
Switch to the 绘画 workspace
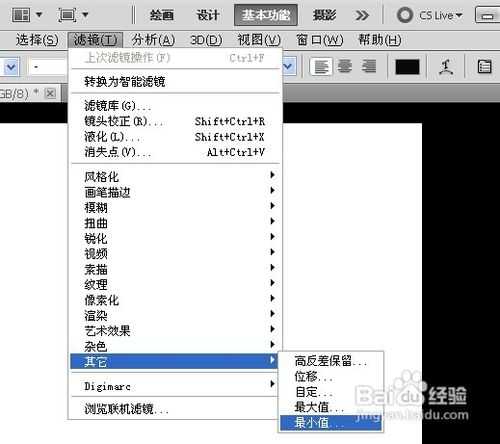point(162,15)
